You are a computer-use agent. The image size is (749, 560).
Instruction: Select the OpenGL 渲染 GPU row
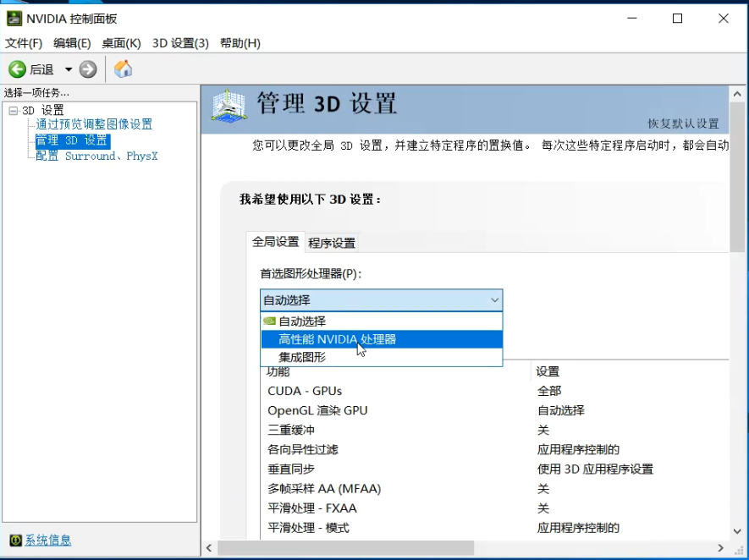pyautogui.click(x=495, y=410)
